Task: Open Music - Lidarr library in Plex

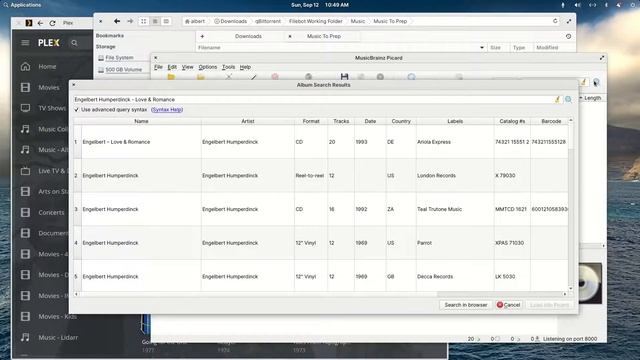Action: point(58,338)
